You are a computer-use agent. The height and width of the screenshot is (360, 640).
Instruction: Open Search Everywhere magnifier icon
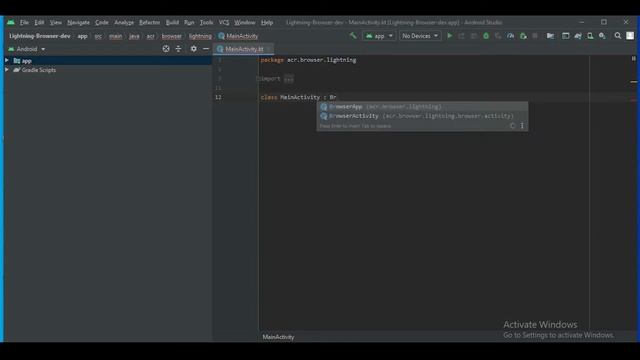[618, 36]
